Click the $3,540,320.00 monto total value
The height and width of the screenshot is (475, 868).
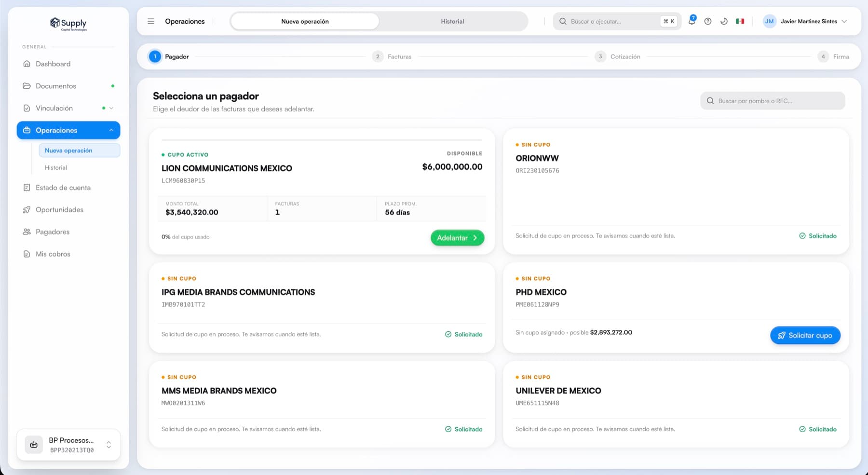pyautogui.click(x=192, y=212)
